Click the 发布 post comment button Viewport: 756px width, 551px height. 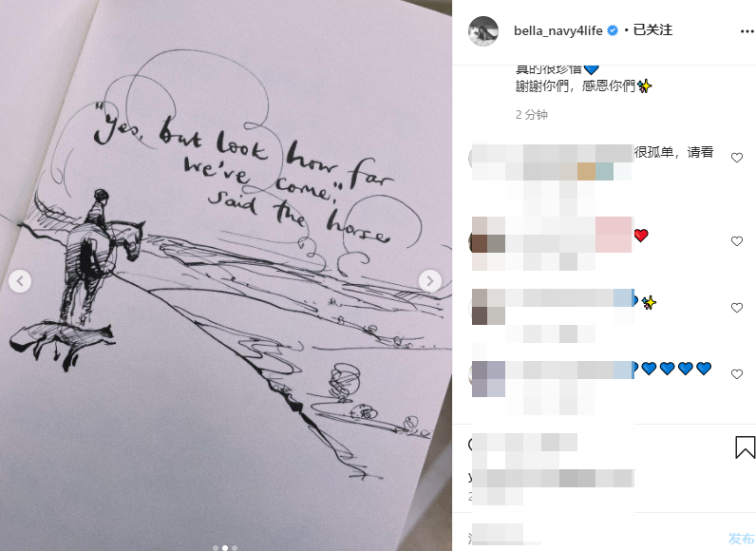click(x=741, y=538)
